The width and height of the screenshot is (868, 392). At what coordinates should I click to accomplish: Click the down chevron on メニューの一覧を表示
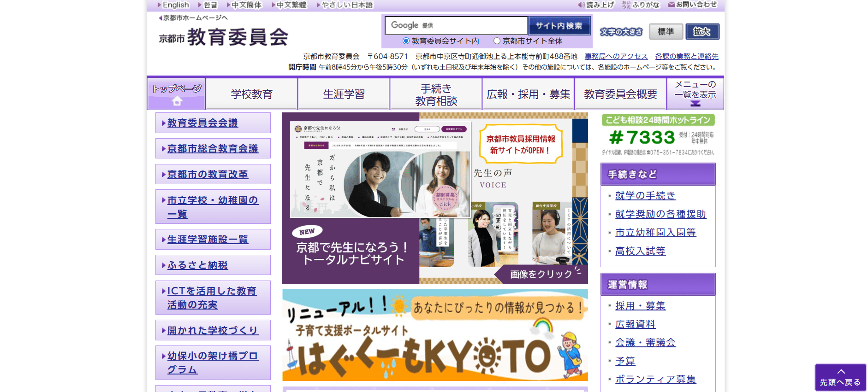(x=695, y=104)
